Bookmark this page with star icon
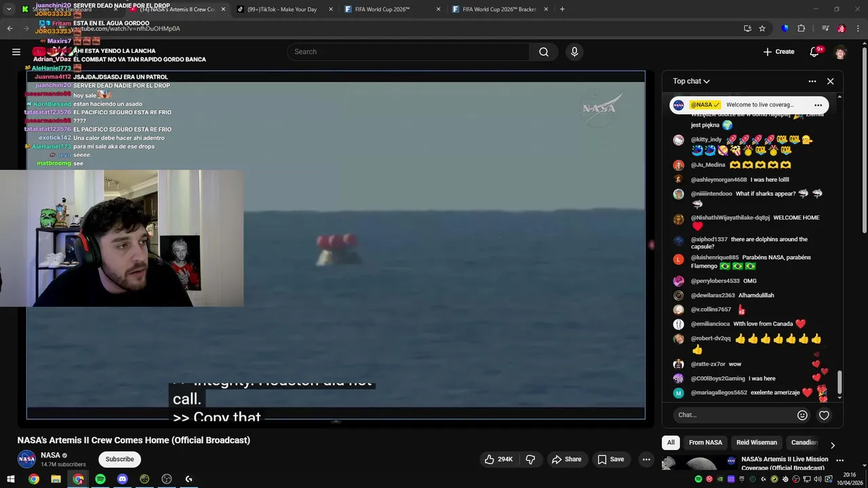868x488 pixels. pos(762,28)
